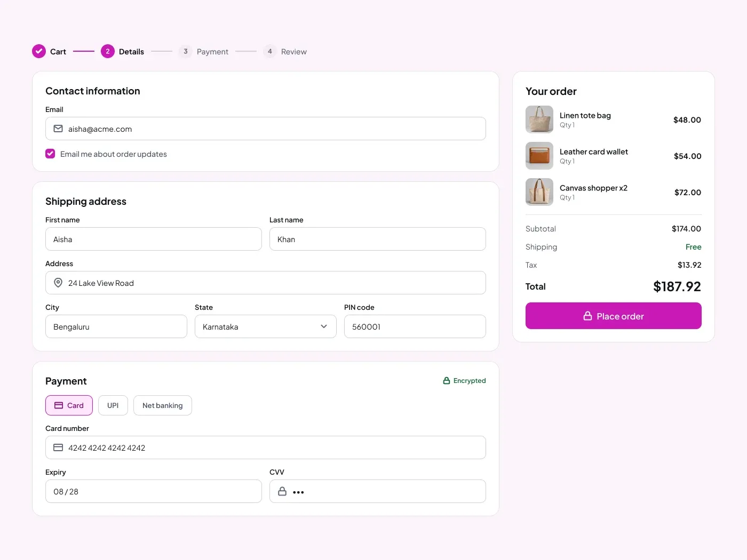Click the Subtotal value $174.00
Screen dimensions: 747x560
(686, 229)
